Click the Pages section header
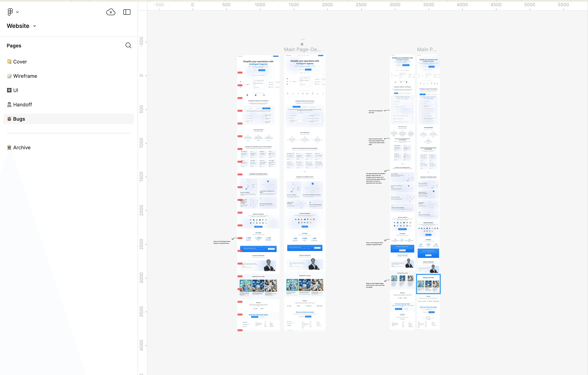The image size is (588, 375). [x=14, y=46]
